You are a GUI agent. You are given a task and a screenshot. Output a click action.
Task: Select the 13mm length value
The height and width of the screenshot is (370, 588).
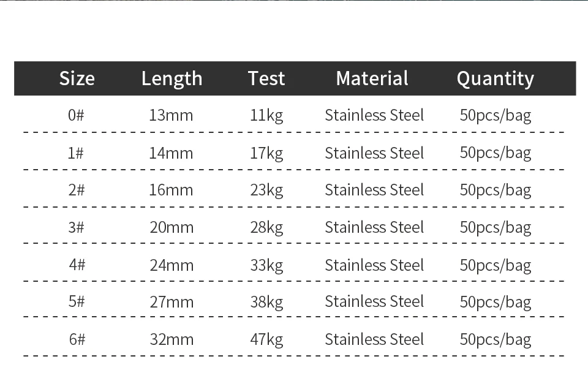pyautogui.click(x=171, y=115)
